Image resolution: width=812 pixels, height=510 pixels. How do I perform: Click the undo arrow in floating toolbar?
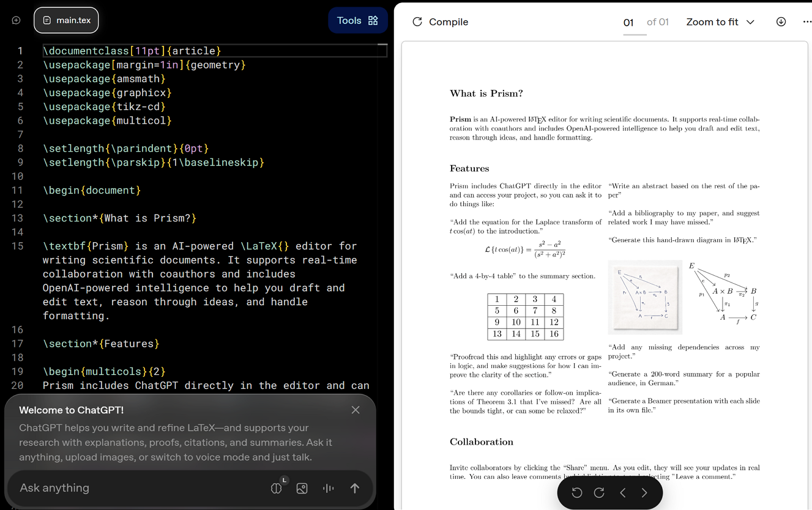(x=576, y=493)
